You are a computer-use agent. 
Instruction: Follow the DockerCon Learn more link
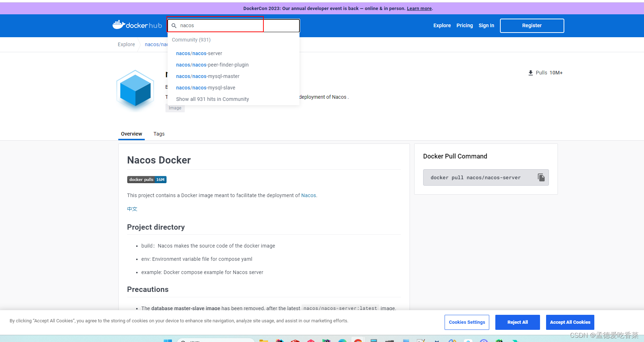point(419,9)
